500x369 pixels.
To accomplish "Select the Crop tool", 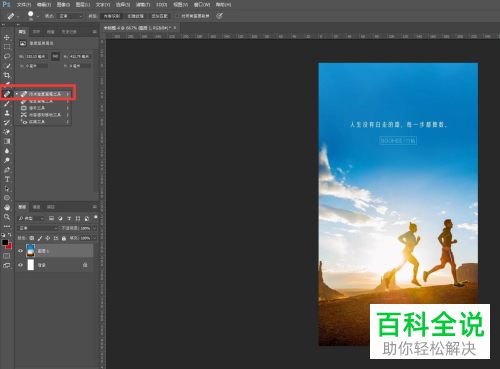I will [7, 75].
